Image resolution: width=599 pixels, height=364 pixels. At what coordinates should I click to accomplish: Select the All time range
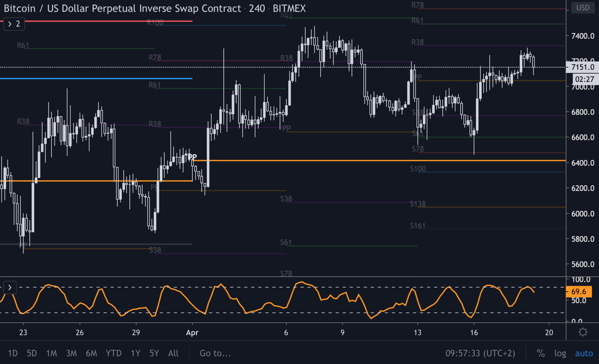coord(173,353)
